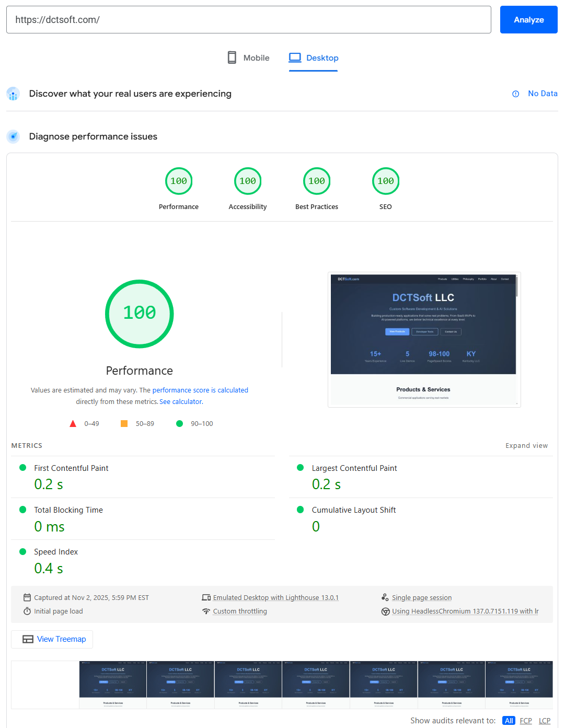Click the real users experience info icon
Image resolution: width=565 pixels, height=728 pixels.
(516, 94)
